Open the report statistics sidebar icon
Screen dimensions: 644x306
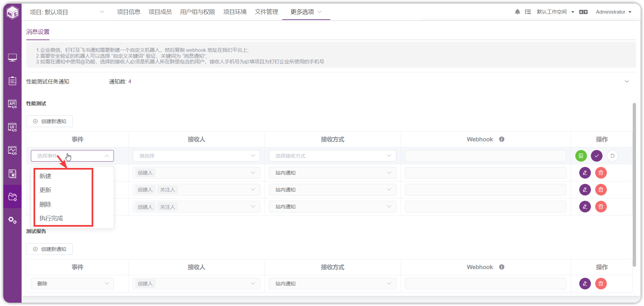click(12, 174)
